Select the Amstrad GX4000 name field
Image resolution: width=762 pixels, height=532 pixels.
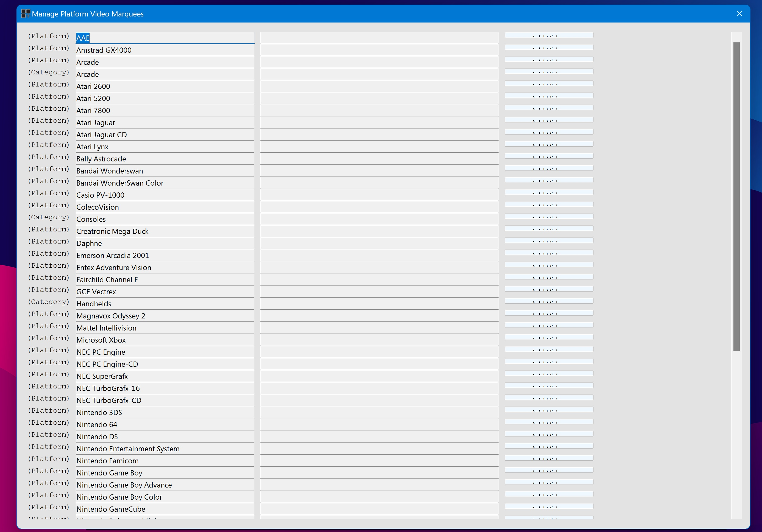[x=165, y=50]
